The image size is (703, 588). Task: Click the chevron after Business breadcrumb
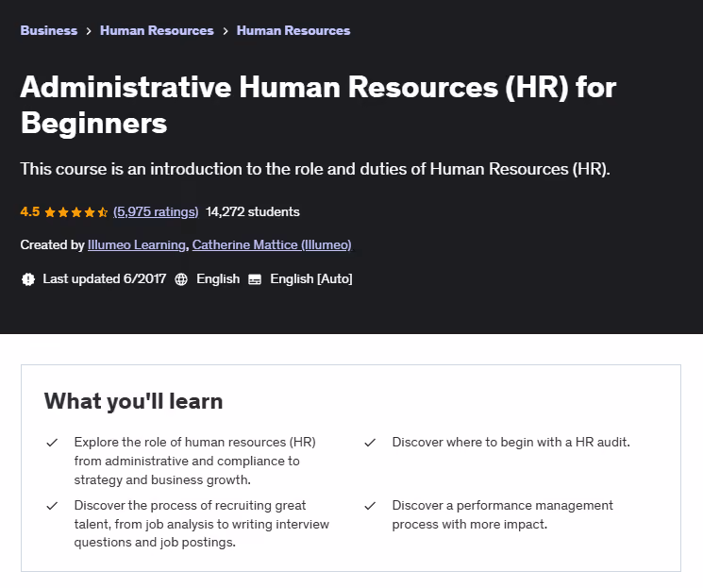click(x=89, y=31)
